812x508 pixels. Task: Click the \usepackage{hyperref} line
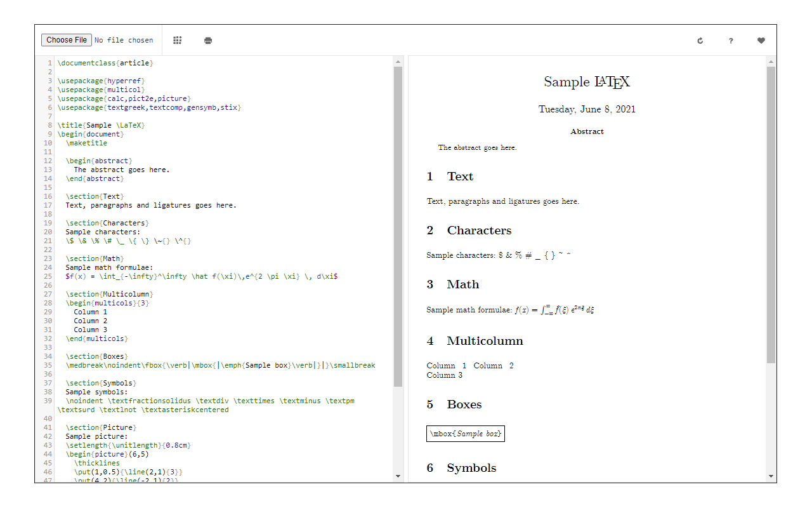[x=101, y=80]
